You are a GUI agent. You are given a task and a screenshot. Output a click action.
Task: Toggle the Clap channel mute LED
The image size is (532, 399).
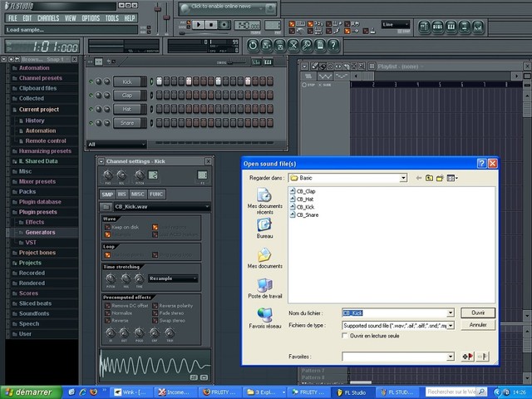point(91,96)
